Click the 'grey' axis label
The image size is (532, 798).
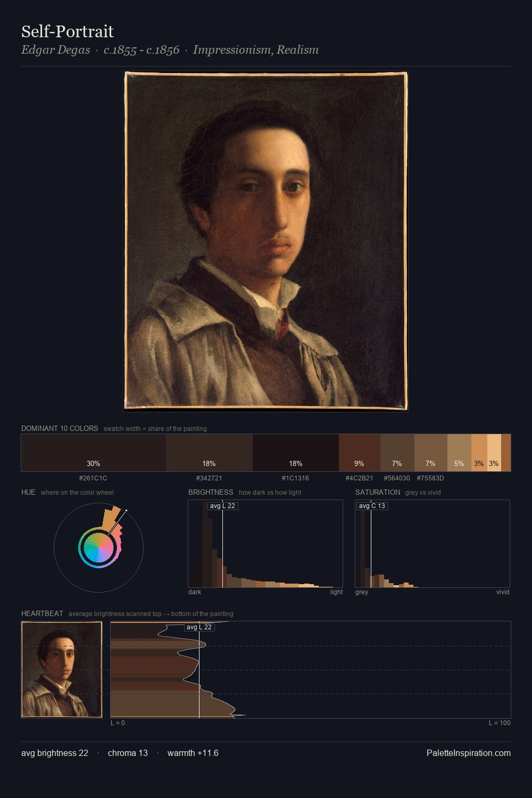pos(362,592)
